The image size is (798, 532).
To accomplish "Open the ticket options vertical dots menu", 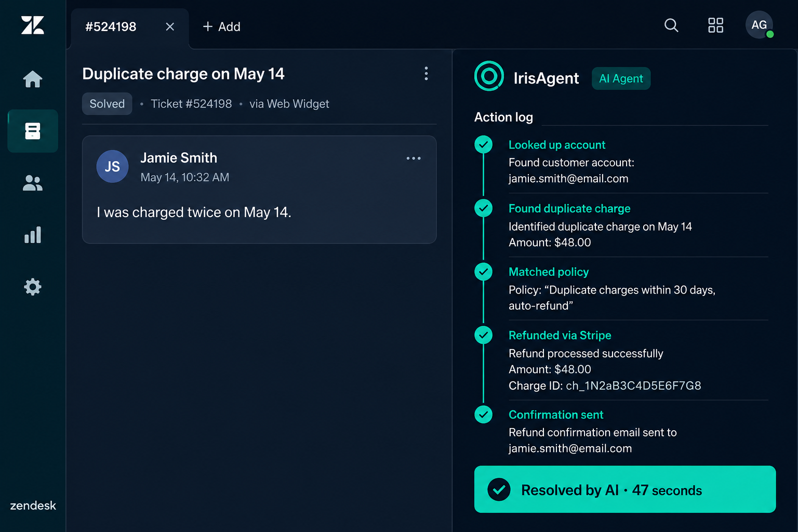I will (426, 73).
